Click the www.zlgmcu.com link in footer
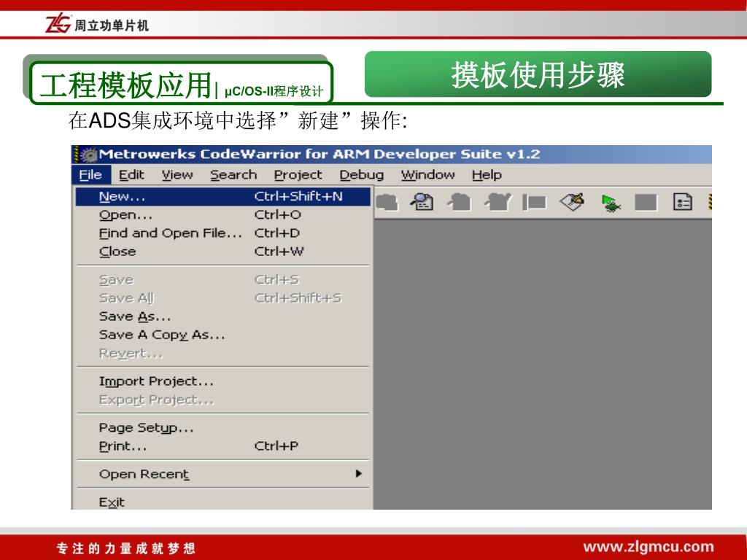 pos(649,547)
